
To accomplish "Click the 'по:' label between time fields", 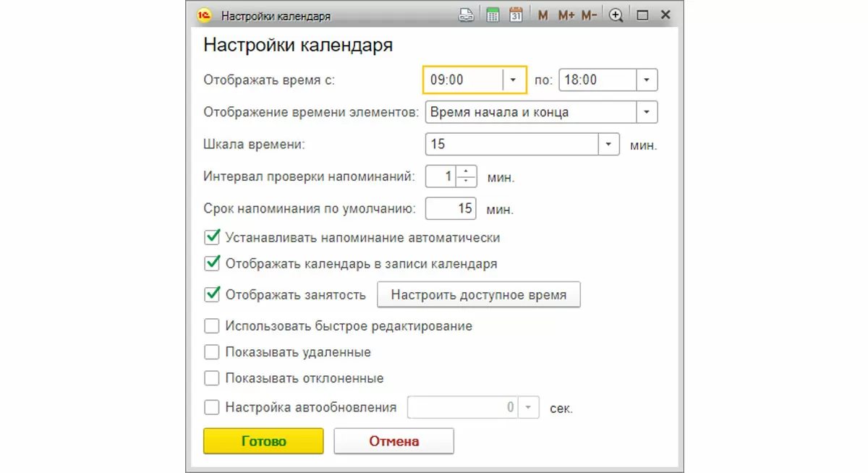I will (x=543, y=80).
